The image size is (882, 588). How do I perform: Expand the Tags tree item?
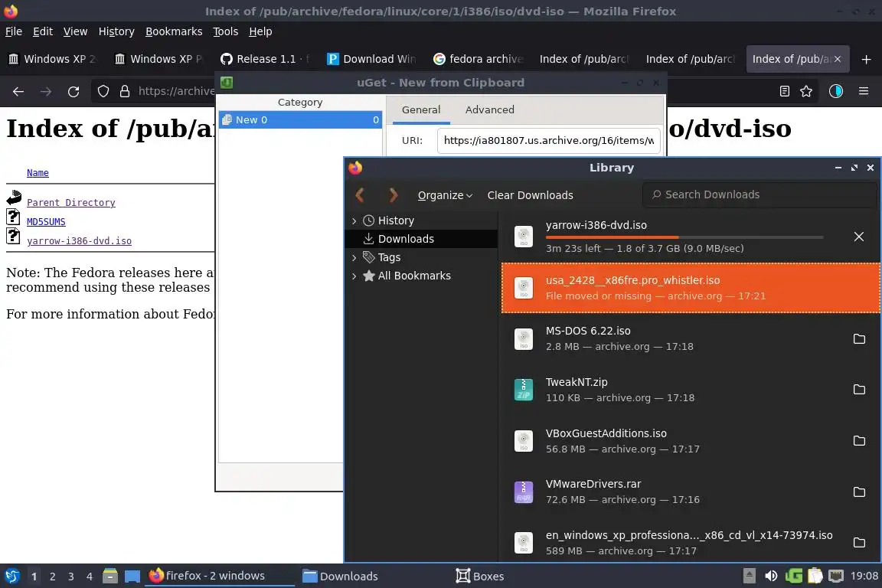point(354,258)
